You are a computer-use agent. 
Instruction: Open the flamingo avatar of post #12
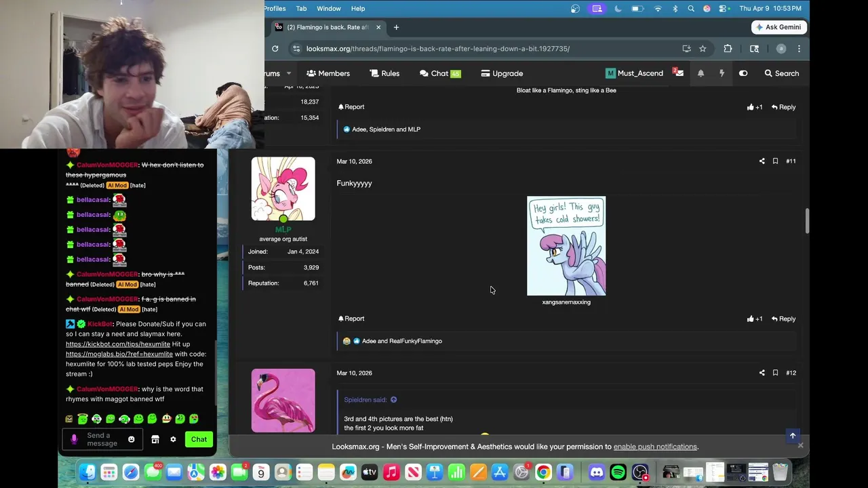coord(283,401)
